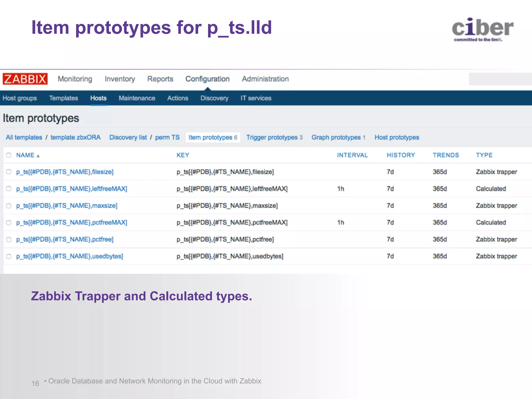Sort by the TYPE column header

(484, 155)
